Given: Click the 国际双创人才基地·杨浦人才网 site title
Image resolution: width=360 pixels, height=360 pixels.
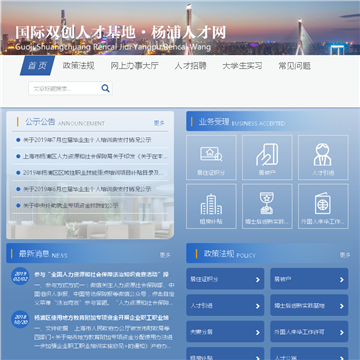Looking at the screenshot, I should [x=121, y=33].
